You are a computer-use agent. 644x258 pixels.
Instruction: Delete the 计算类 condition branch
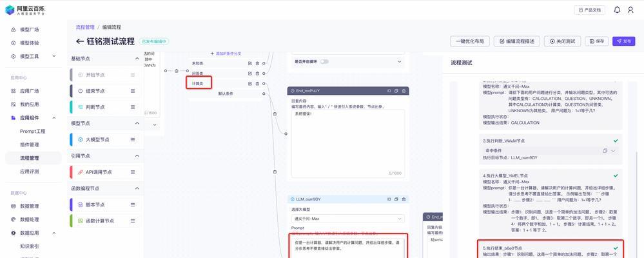pos(257,84)
